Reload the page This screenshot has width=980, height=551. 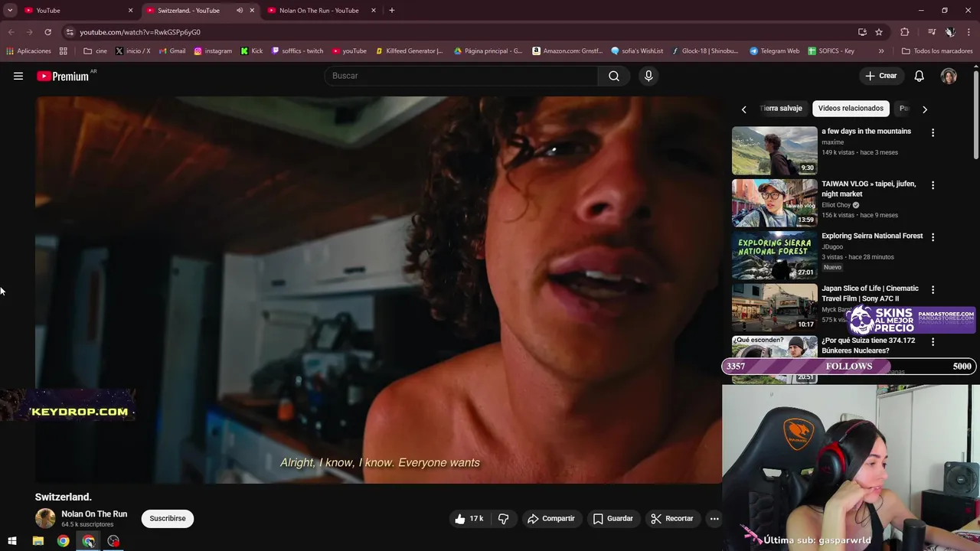[47, 32]
